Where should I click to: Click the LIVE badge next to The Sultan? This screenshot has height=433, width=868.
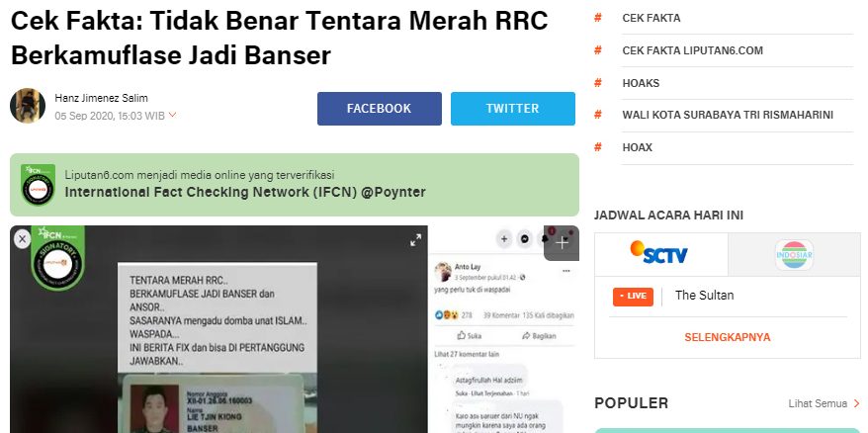click(x=633, y=297)
